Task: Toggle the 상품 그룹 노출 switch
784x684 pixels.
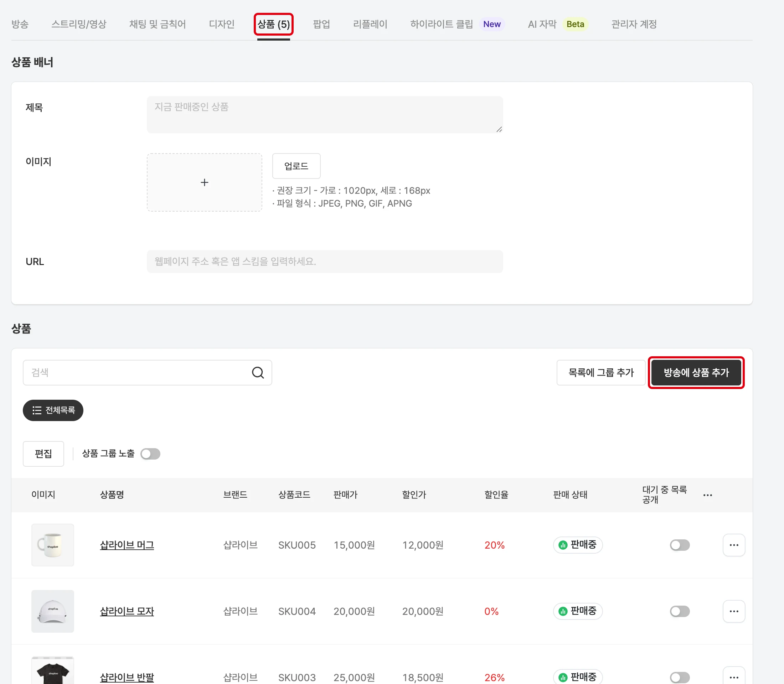Action: tap(150, 454)
